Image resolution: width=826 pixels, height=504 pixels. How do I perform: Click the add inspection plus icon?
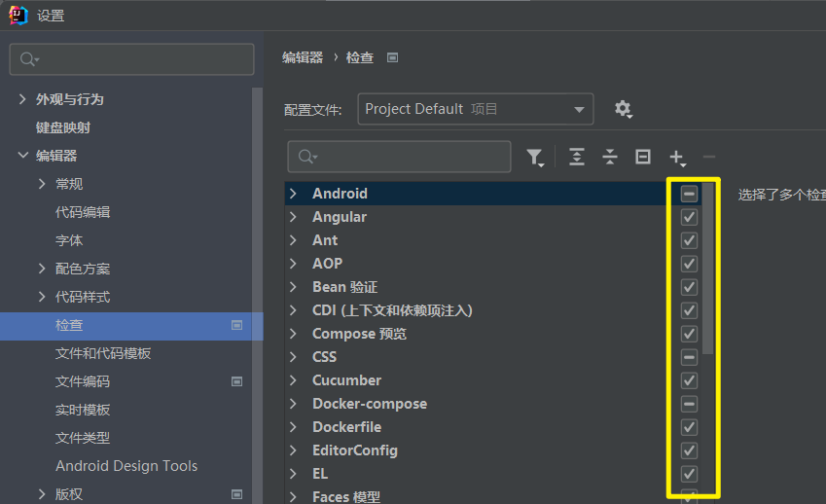(x=677, y=158)
